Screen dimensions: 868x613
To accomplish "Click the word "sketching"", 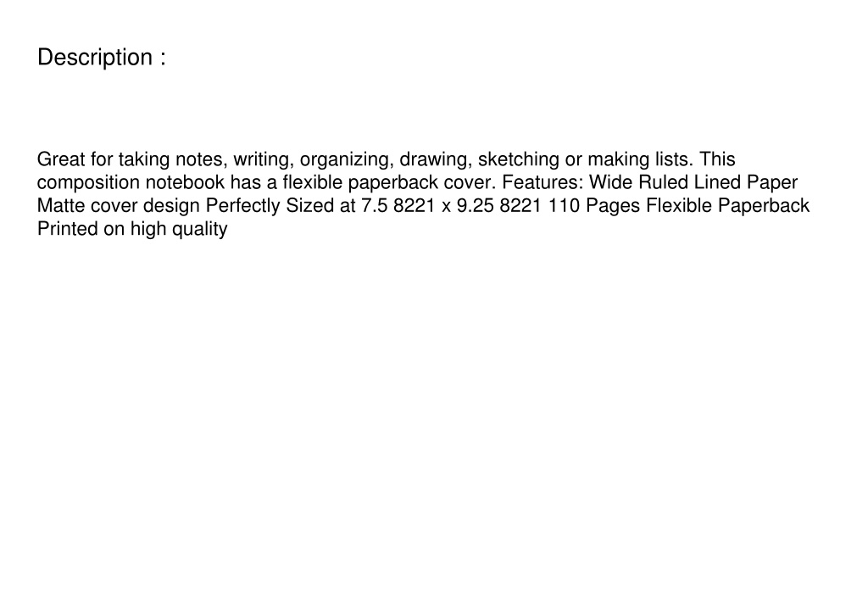I will (x=518, y=159).
